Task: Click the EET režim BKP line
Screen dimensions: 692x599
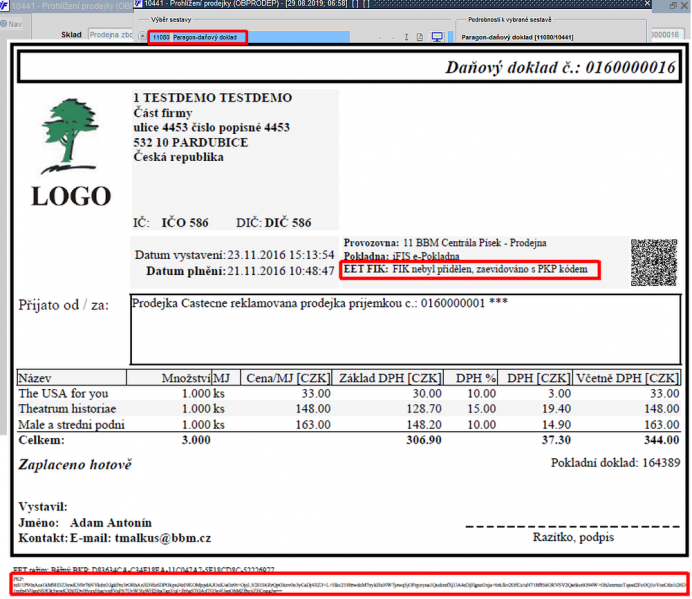Action: coord(144,570)
